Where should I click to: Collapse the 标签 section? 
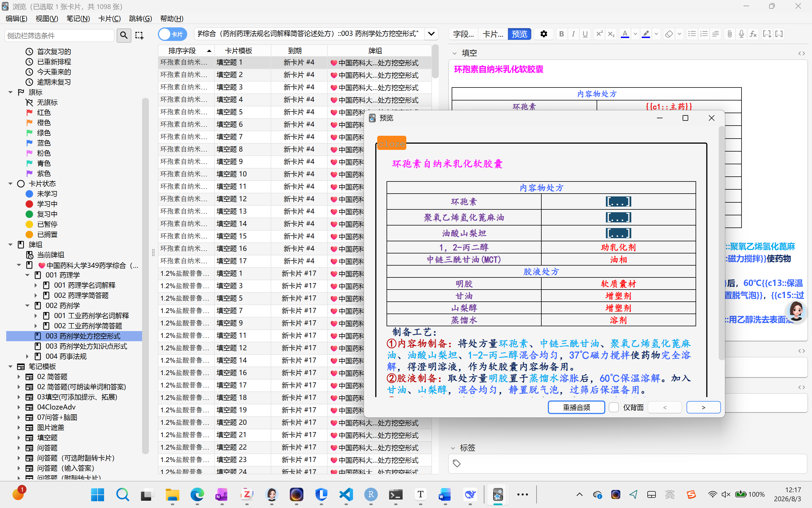coord(453,448)
